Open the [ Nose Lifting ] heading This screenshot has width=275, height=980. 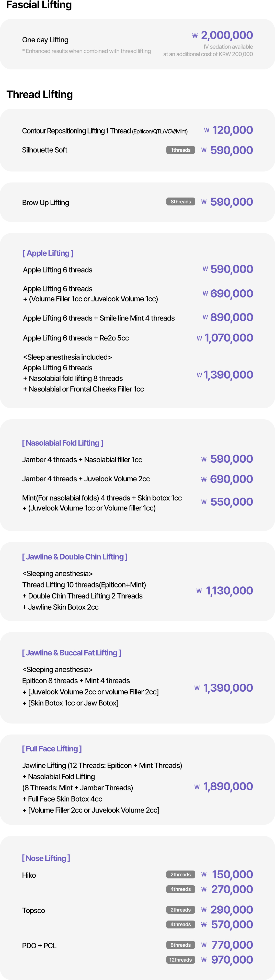46,858
